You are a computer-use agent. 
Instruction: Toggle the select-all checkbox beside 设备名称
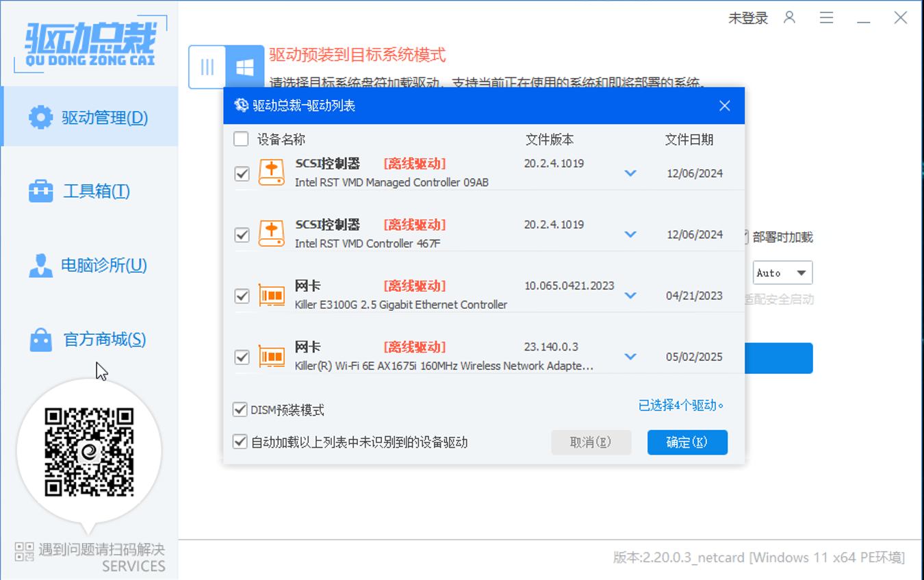(241, 138)
